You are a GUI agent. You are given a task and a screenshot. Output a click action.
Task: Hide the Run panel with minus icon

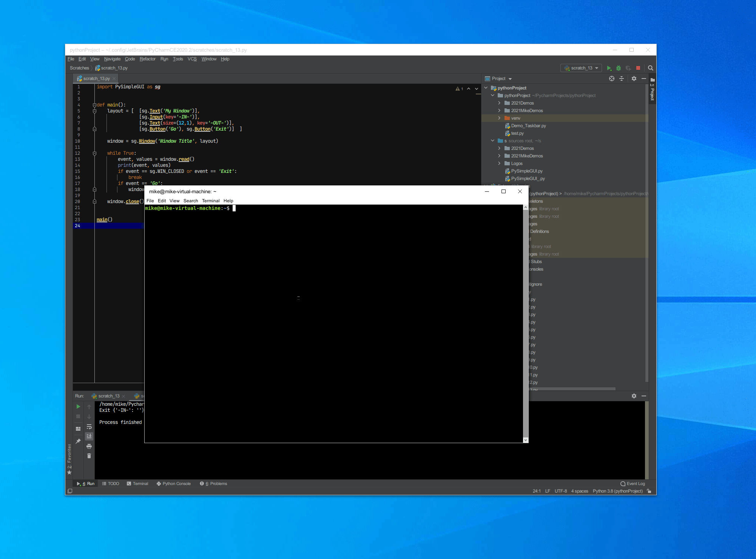pos(644,396)
